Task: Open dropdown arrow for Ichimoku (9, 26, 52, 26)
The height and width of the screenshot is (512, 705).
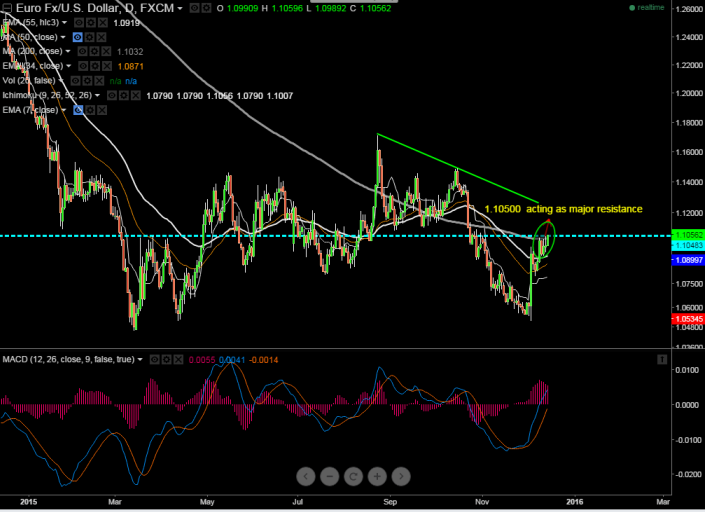Action: (97, 95)
